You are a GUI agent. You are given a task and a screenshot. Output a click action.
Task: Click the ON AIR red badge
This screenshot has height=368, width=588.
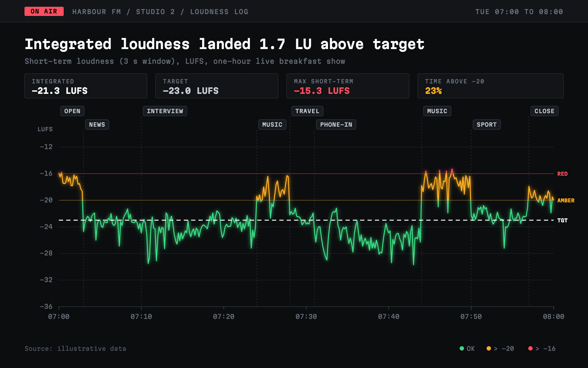click(44, 11)
